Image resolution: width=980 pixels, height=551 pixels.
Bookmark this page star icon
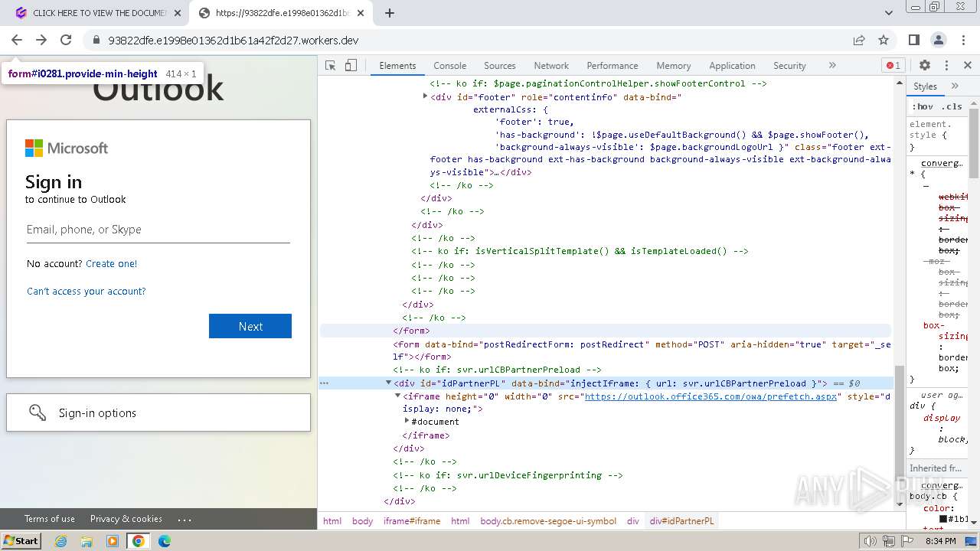click(x=884, y=40)
